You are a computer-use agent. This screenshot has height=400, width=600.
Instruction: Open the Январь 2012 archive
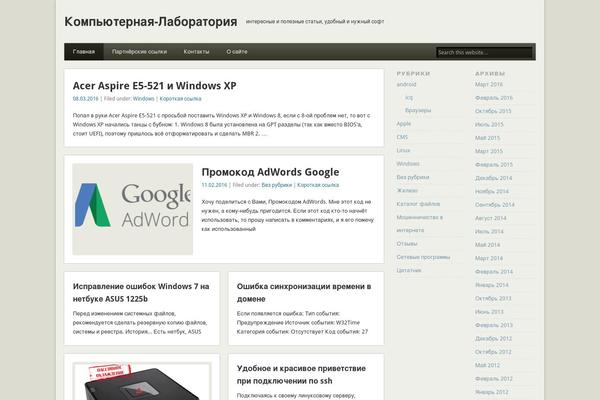click(492, 392)
